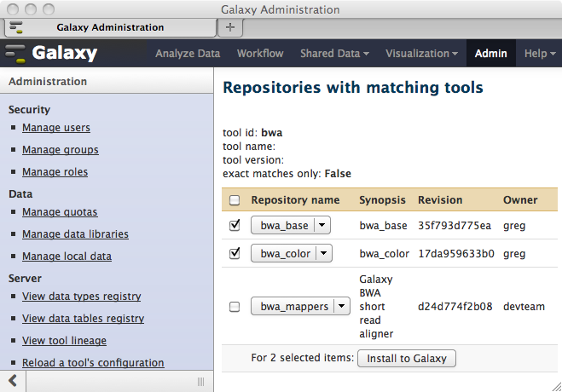This screenshot has width=562, height=392.
Task: Click the Security section heading
Action: 29,110
